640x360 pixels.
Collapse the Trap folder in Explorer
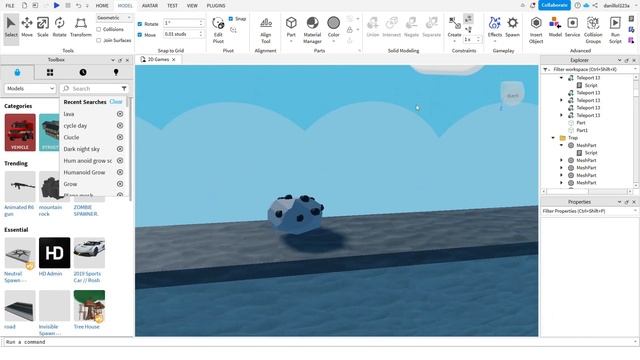tap(553, 138)
